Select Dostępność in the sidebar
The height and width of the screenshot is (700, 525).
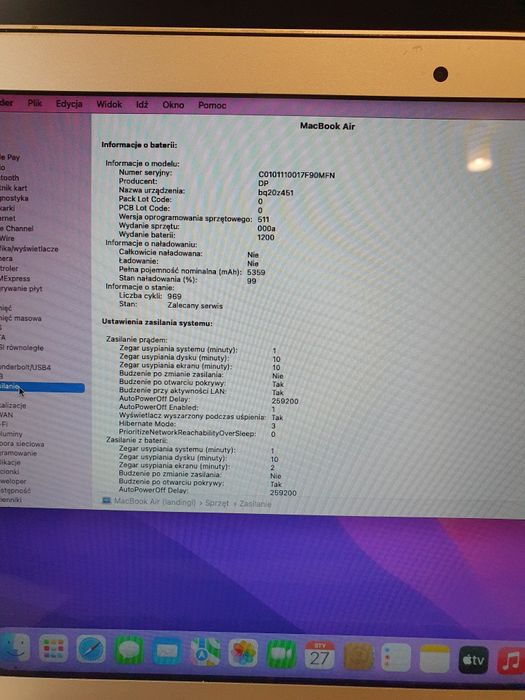(15, 491)
